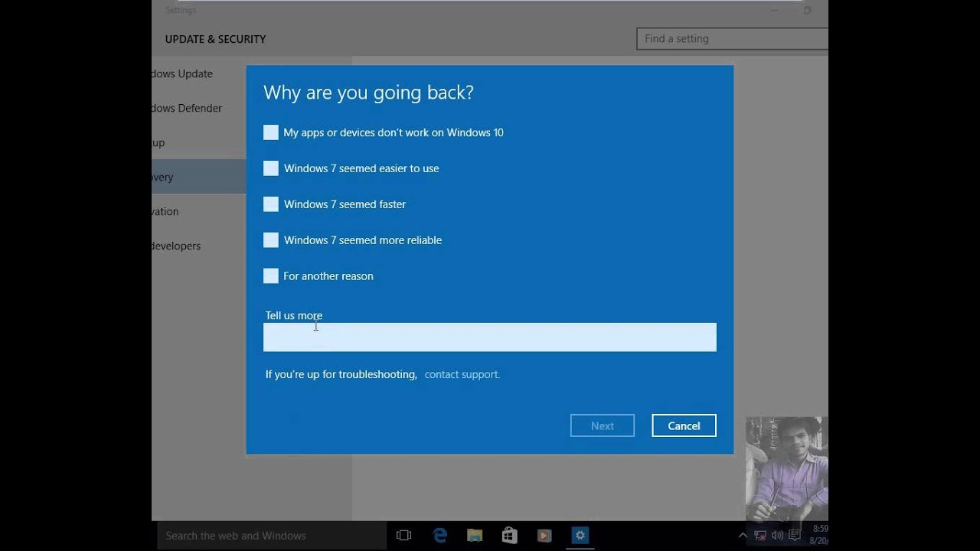This screenshot has height=551, width=980.
Task: Maximize the Settings window
Action: coord(808,10)
